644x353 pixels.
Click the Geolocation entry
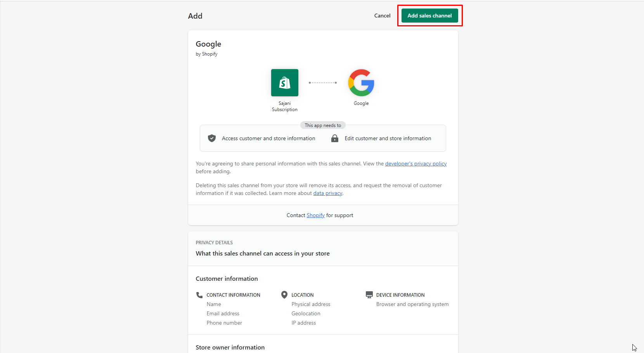point(306,313)
